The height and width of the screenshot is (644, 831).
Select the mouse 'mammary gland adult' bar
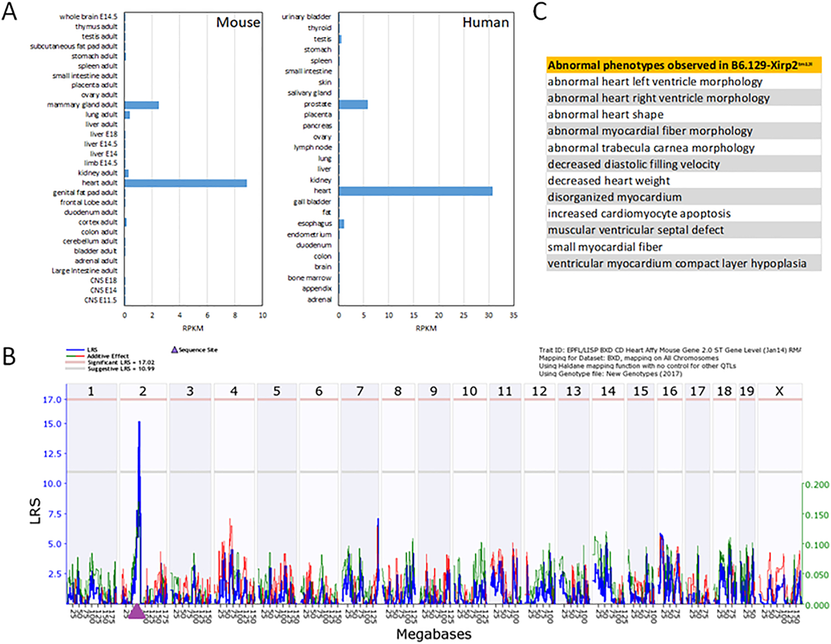point(142,105)
